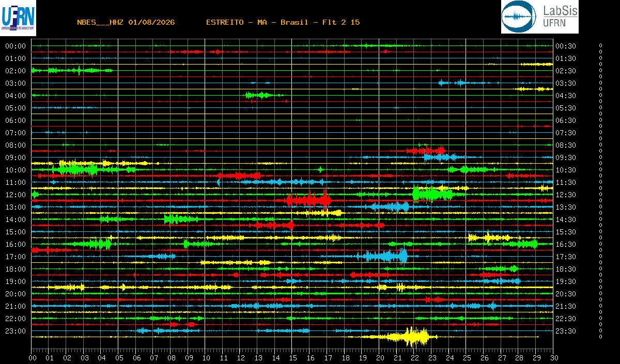Click the 00:30 right time label

(566, 46)
